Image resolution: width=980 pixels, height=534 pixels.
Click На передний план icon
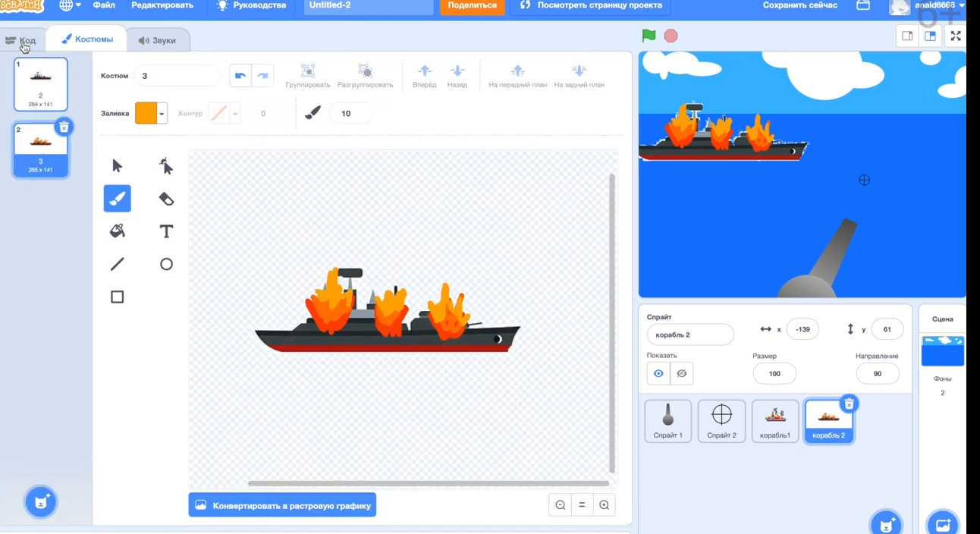[x=518, y=71]
